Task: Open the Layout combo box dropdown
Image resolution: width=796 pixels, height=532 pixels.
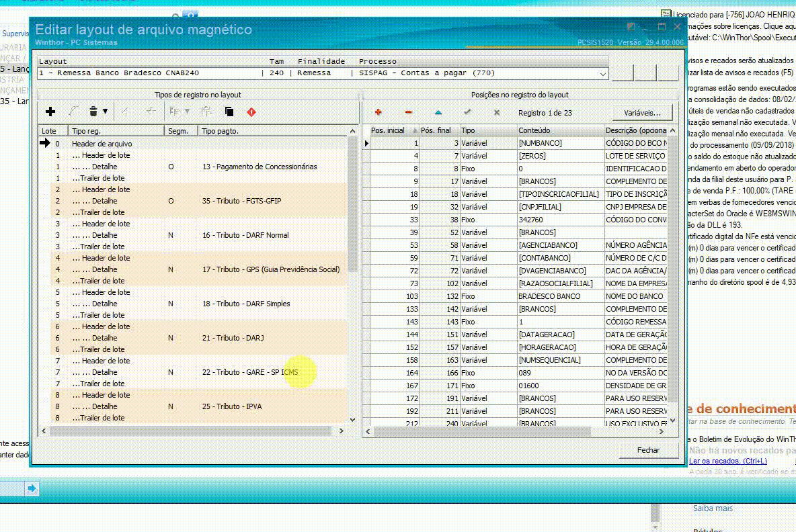Action: pos(602,73)
